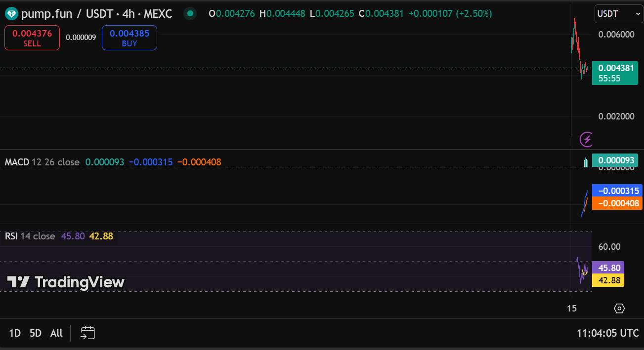Click the open value O0.004276
The height and width of the screenshot is (350, 644).
[232, 14]
